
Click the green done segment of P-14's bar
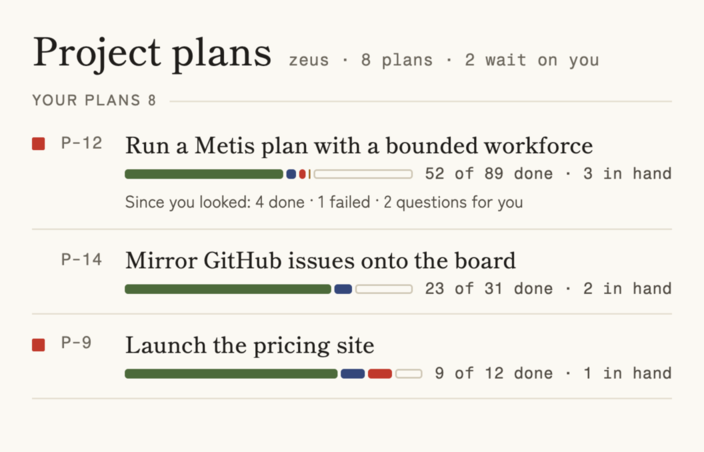point(228,289)
